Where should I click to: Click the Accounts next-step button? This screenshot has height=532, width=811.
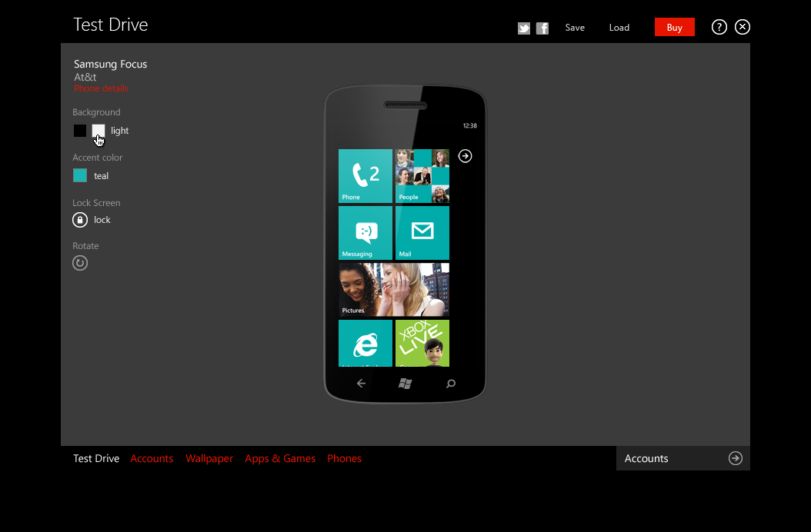click(x=683, y=458)
